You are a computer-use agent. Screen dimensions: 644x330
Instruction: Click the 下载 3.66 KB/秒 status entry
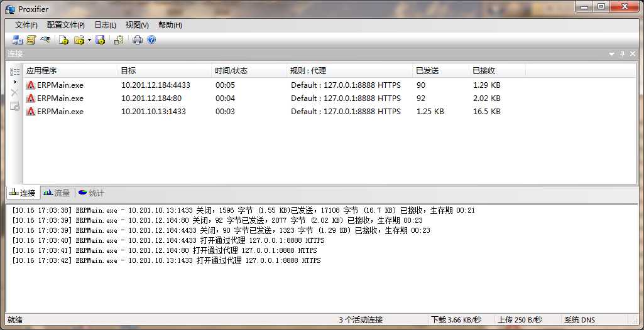point(456,320)
